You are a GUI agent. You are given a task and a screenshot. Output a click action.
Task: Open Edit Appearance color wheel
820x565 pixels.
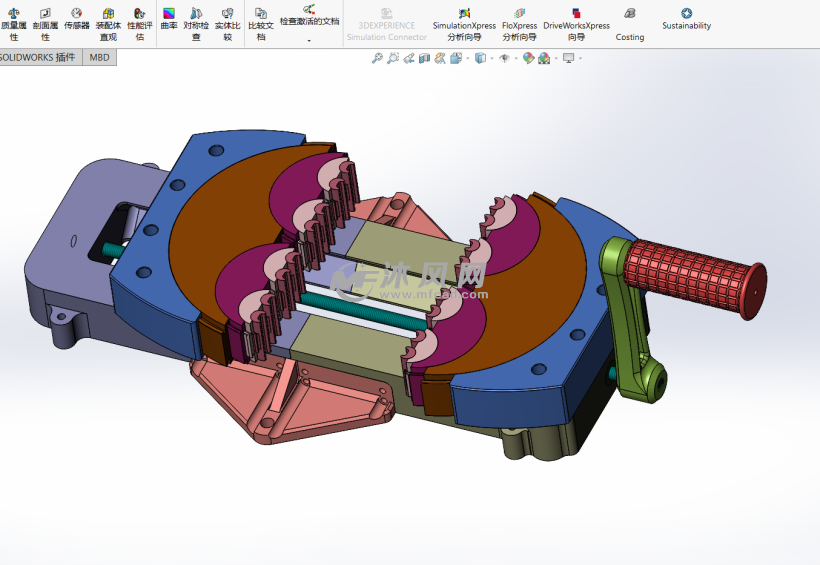tap(528, 59)
